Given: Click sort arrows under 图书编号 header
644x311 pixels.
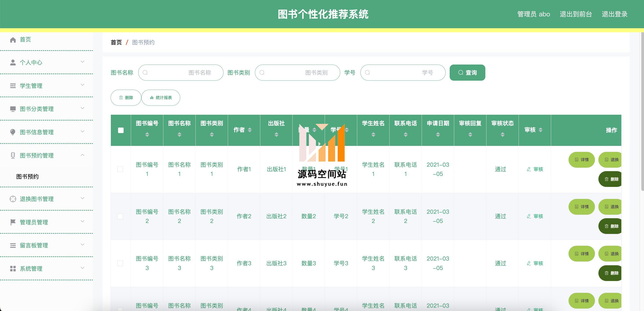Looking at the screenshot, I should 147,135.
